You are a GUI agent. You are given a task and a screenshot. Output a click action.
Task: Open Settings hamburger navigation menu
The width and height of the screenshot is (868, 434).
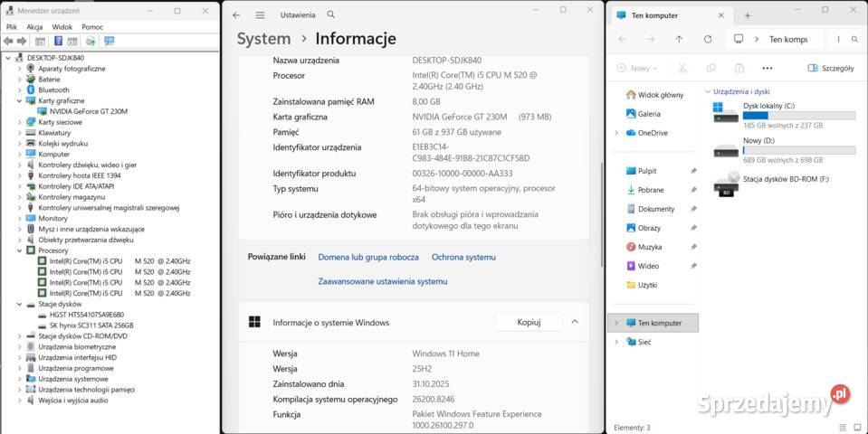[x=260, y=15]
